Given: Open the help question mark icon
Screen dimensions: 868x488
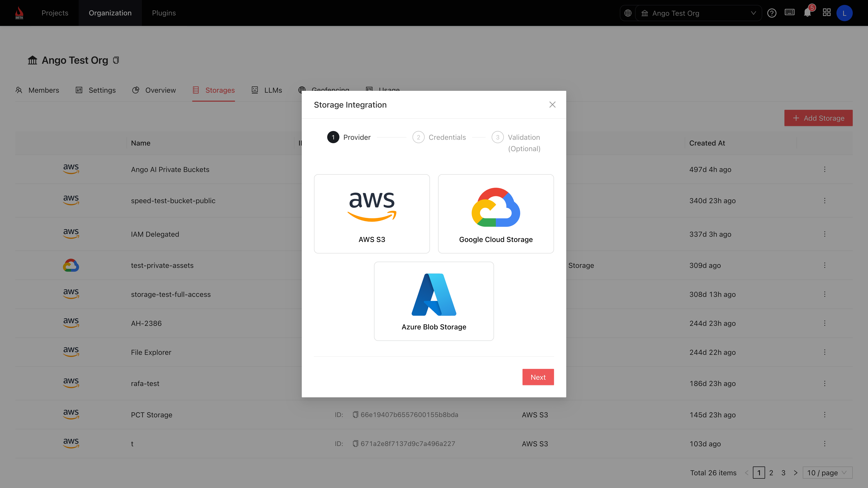Looking at the screenshot, I should (x=772, y=13).
